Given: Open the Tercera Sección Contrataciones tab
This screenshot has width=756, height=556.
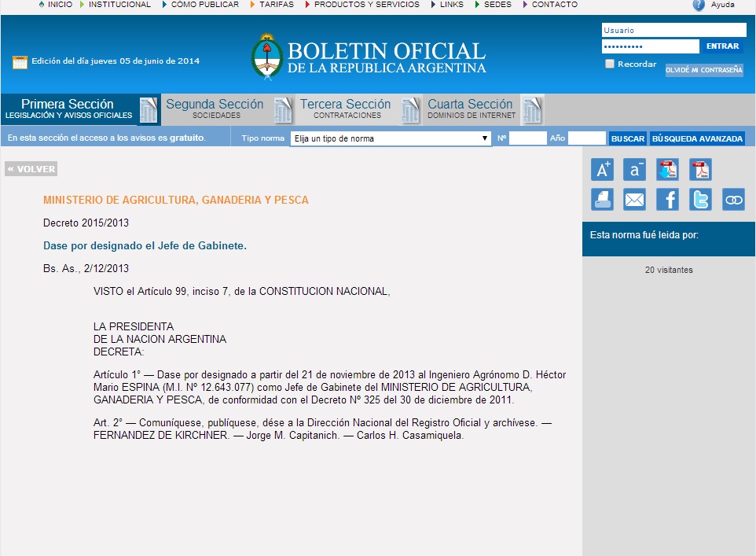Looking at the screenshot, I should pos(345,109).
